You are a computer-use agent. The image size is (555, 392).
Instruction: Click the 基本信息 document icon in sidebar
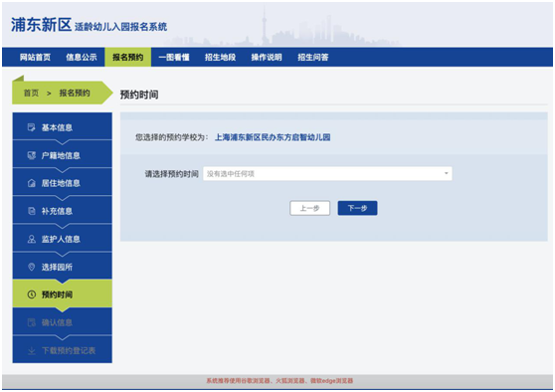click(32, 127)
